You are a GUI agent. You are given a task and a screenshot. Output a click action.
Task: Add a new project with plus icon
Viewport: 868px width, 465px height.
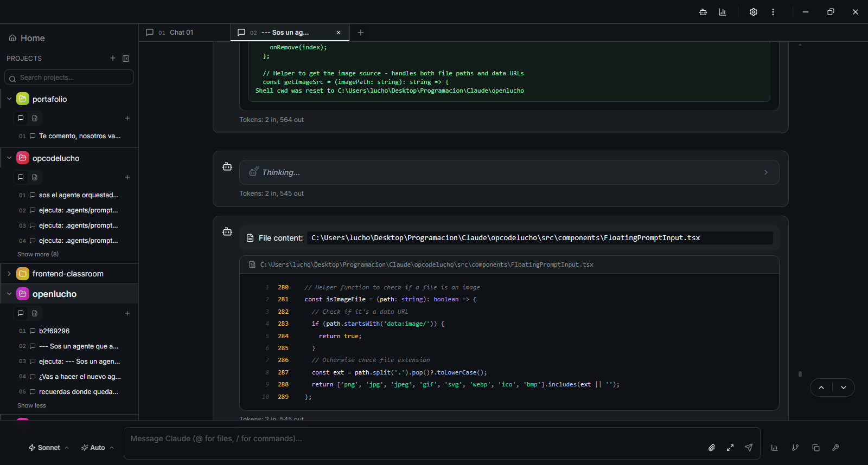(113, 58)
